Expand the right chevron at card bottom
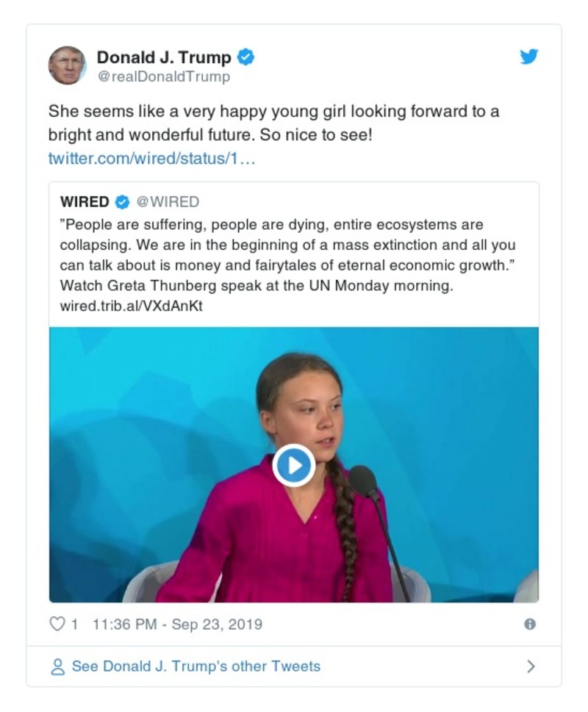Image resolution: width=588 pixels, height=712 pixels. point(531,667)
